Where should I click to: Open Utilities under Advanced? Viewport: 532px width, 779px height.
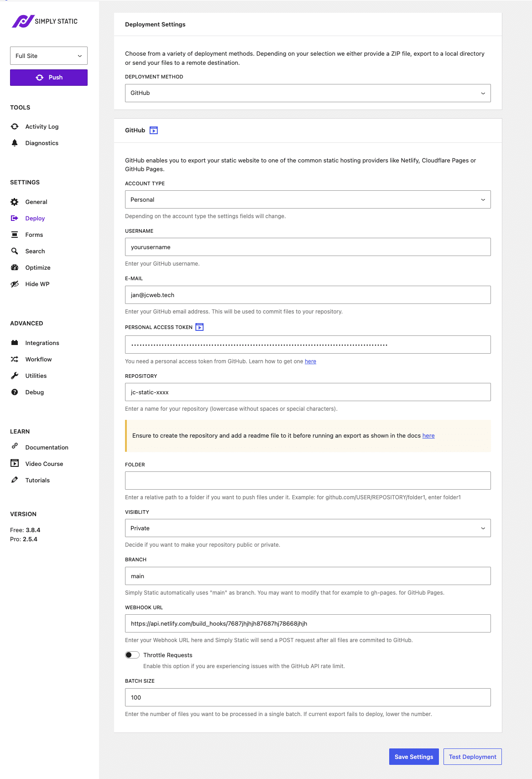coord(36,376)
